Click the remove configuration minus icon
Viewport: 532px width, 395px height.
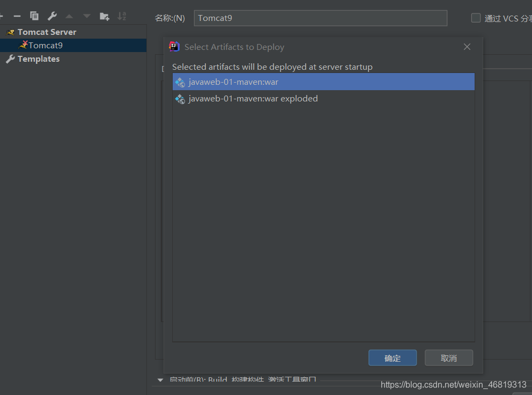(17, 16)
